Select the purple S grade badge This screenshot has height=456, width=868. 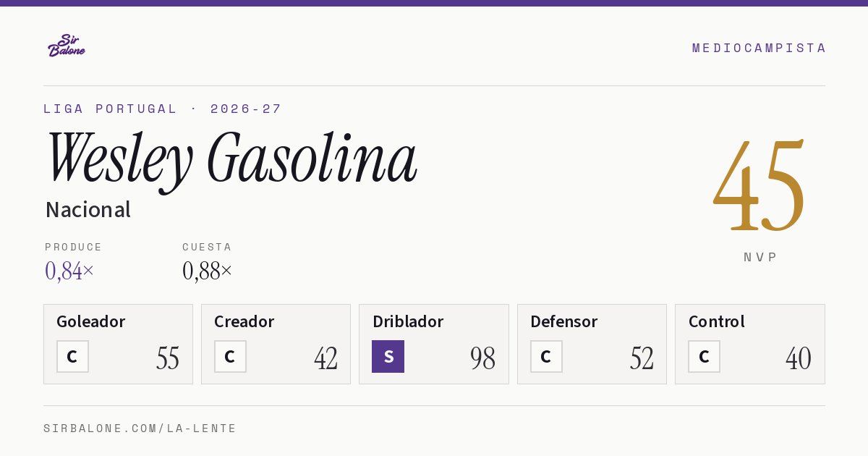click(388, 356)
